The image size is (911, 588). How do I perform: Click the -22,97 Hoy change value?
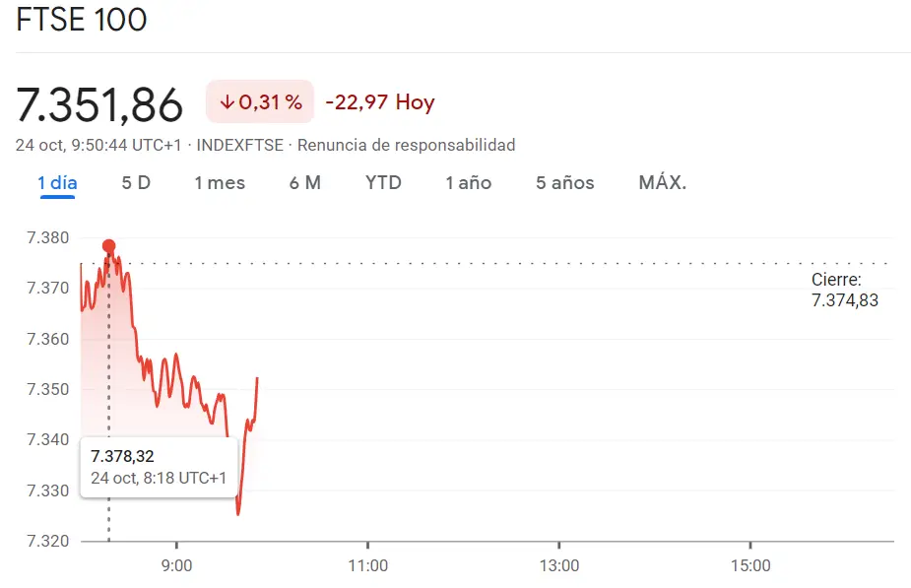(377, 101)
